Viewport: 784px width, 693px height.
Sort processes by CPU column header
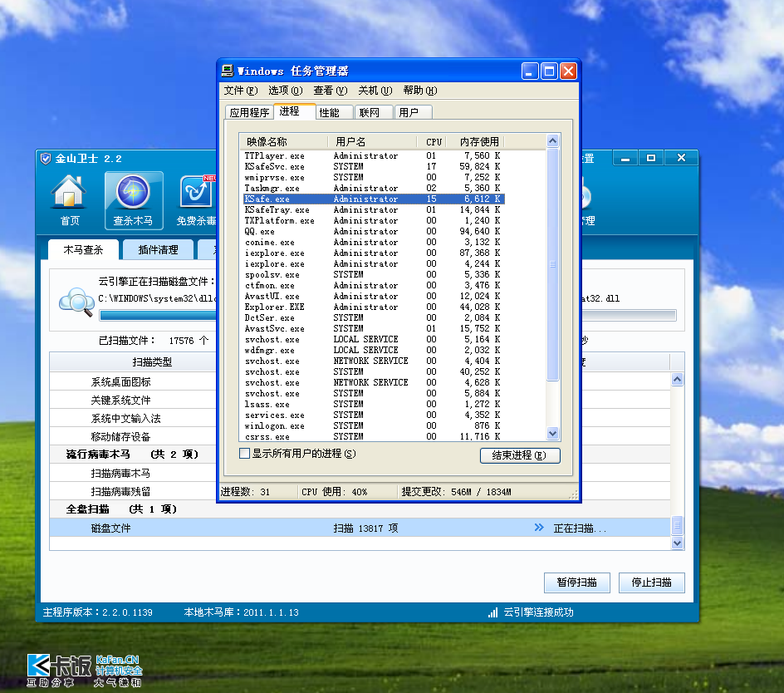[x=432, y=141]
